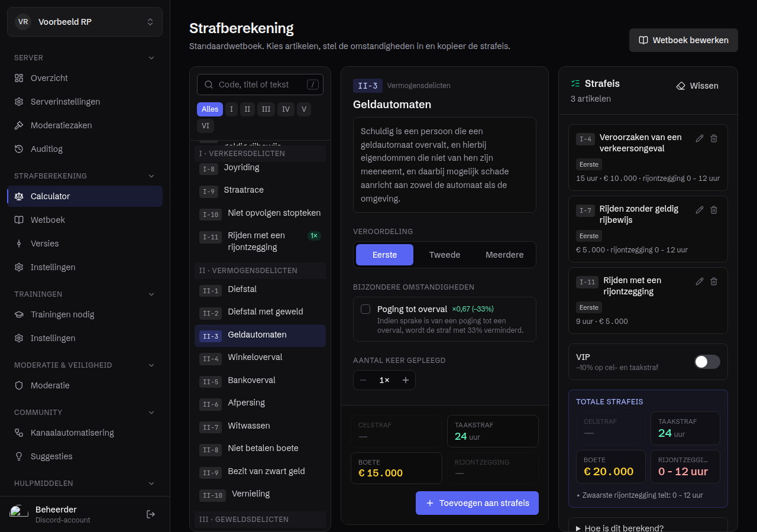Delete the I-7 Rijden zonder geldig rijbewijs entry
Image resolution: width=757 pixels, height=532 pixels.
pos(714,210)
